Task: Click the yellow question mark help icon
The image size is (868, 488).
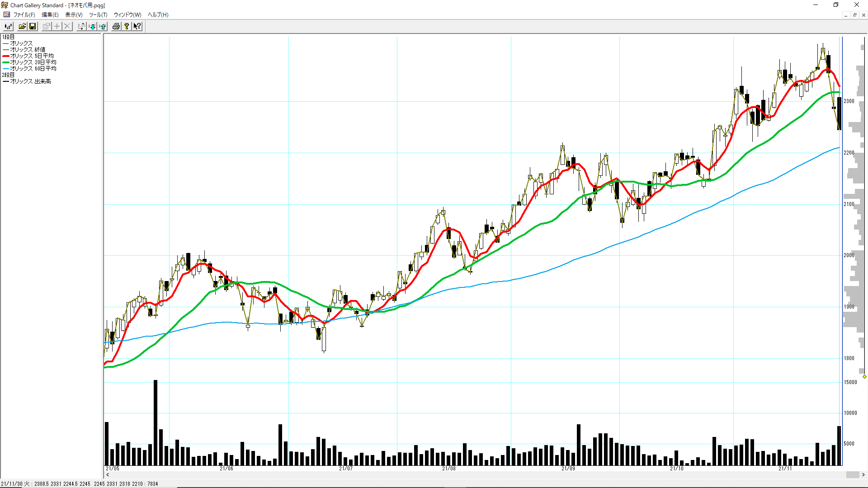Action: point(127,27)
